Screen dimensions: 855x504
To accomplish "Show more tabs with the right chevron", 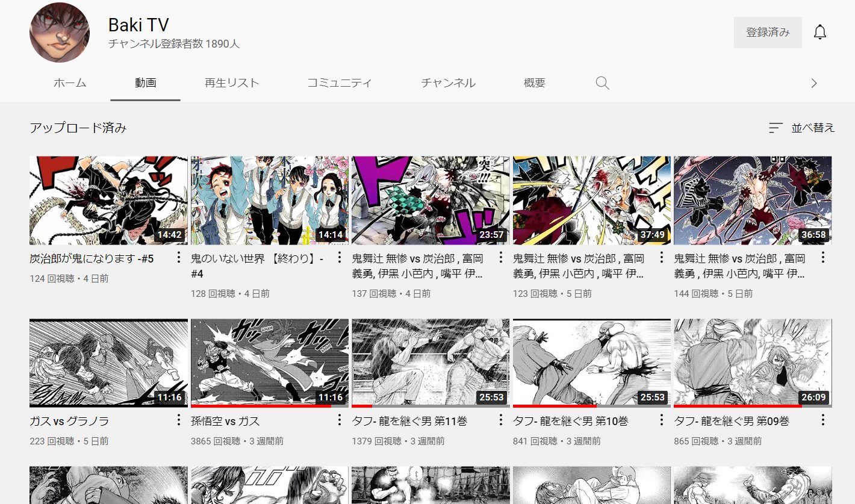I will [814, 83].
